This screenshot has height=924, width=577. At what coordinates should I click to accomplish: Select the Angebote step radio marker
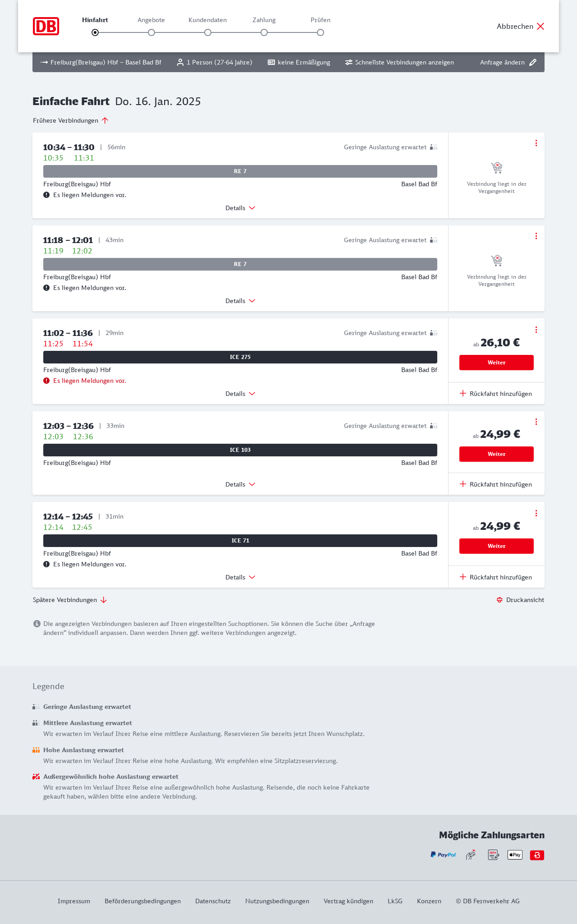pos(151,32)
